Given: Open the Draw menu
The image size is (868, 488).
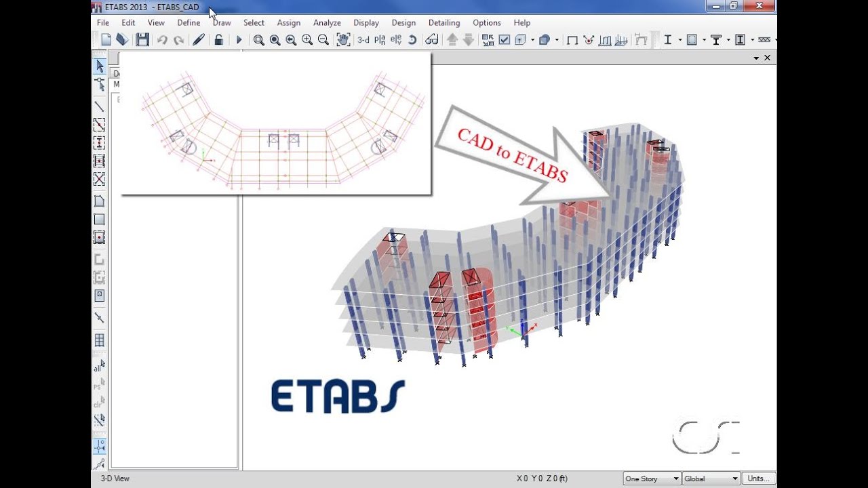Looking at the screenshot, I should pos(222,22).
